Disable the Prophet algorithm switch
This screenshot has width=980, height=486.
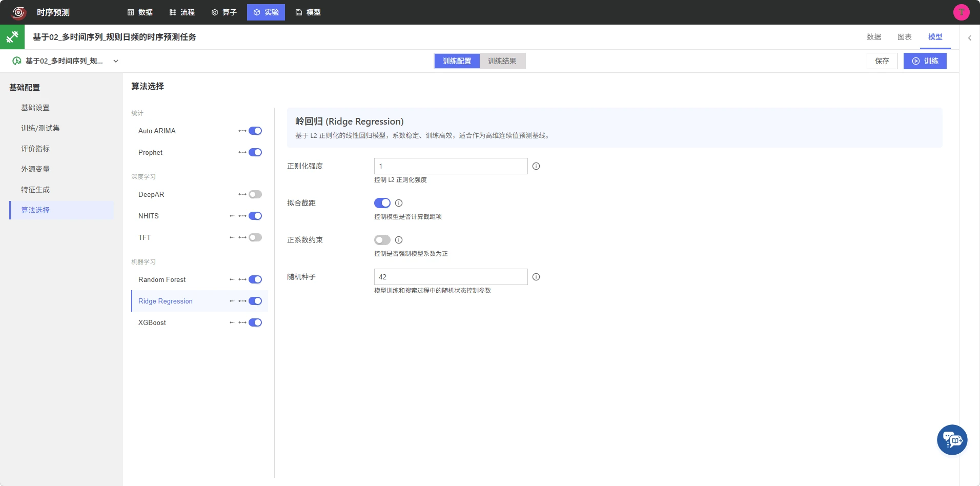pyautogui.click(x=255, y=152)
